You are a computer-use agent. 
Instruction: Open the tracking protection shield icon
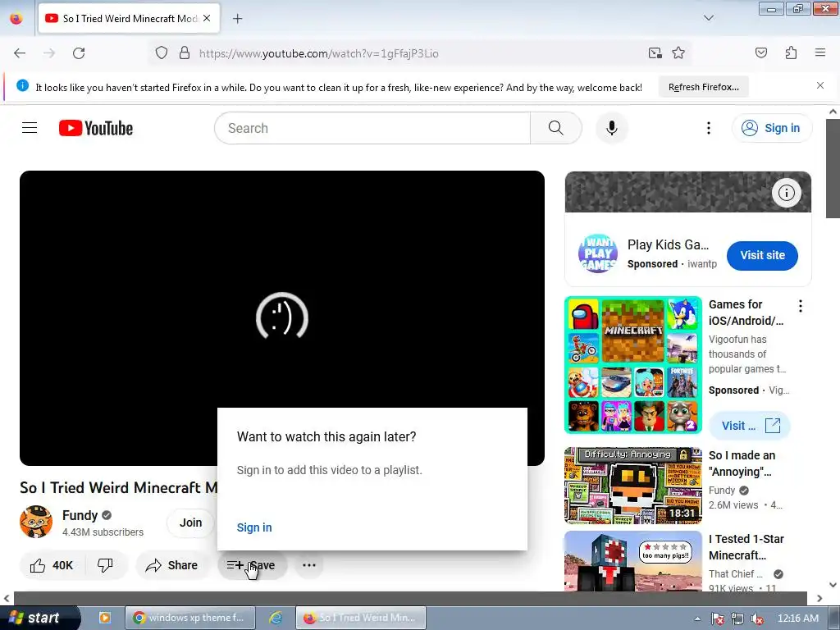162,53
